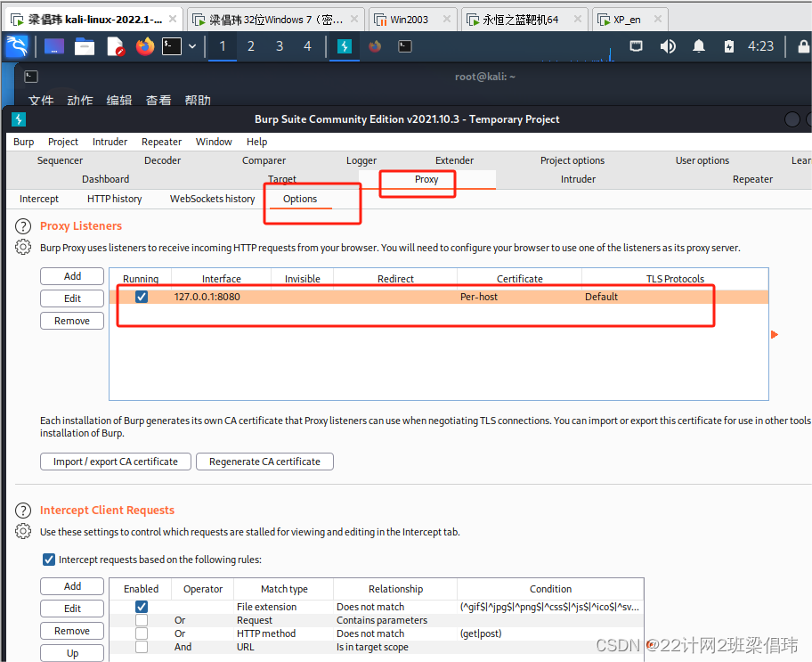812x662 pixels.
Task: Switch to the Comparer tab
Action: pos(264,160)
